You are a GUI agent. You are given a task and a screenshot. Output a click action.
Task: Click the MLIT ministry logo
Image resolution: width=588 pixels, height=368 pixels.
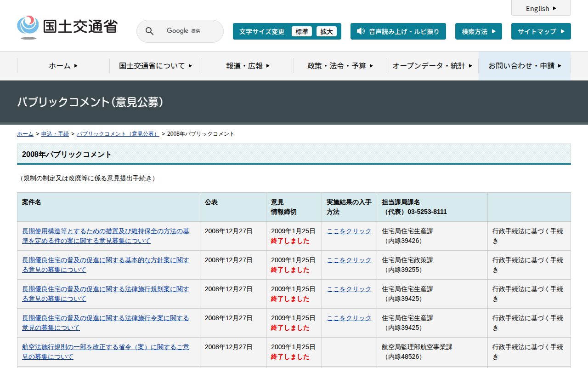pyautogui.click(x=67, y=28)
